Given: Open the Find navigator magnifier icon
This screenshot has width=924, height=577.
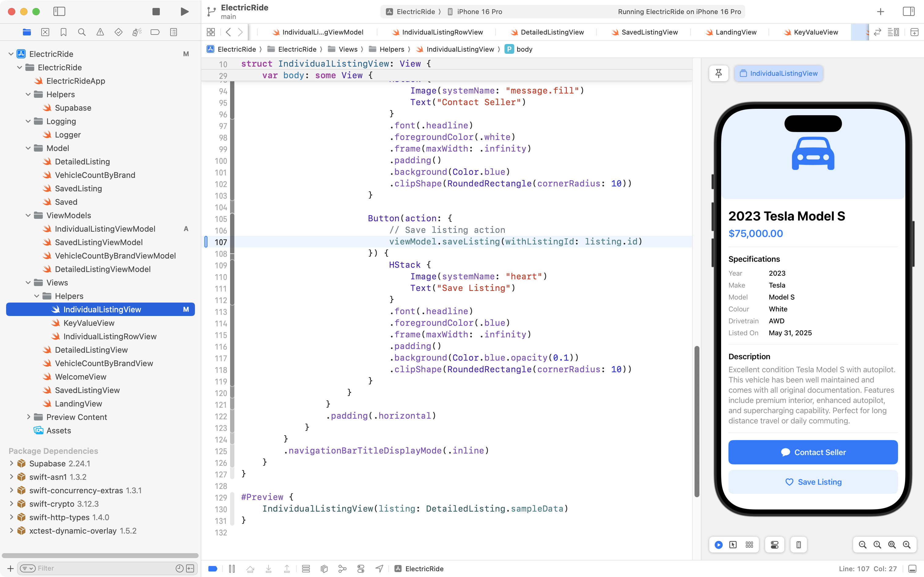Looking at the screenshot, I should [x=82, y=32].
